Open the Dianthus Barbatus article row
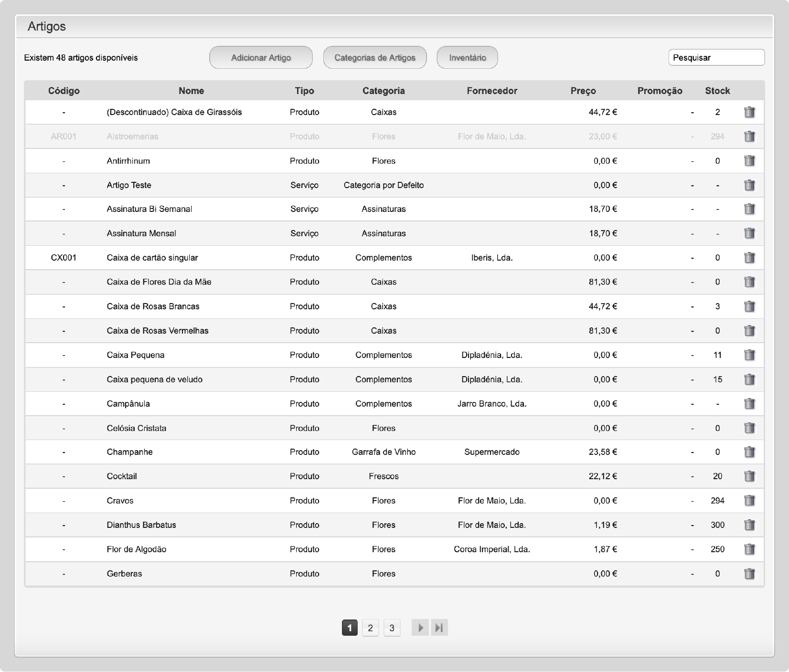 click(141, 525)
